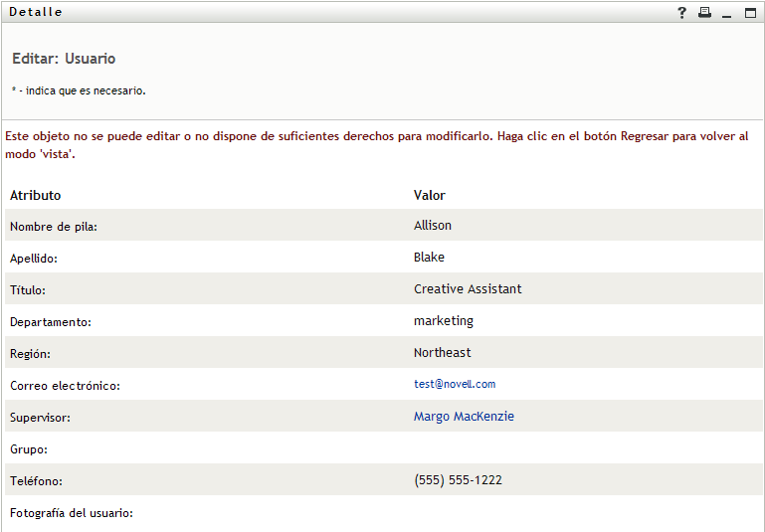Click the Atributo column header
This screenshot has width=765, height=532.
click(x=36, y=195)
